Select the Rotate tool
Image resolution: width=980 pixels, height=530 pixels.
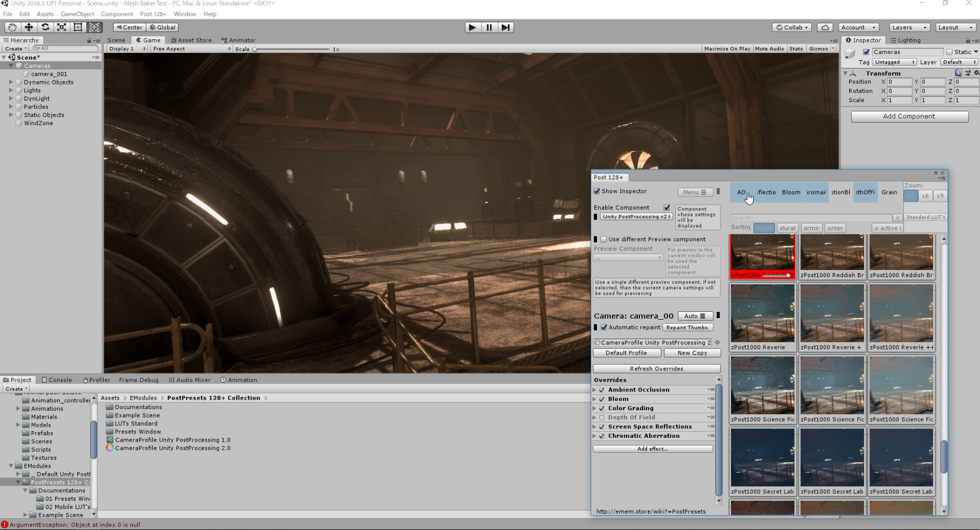45,27
